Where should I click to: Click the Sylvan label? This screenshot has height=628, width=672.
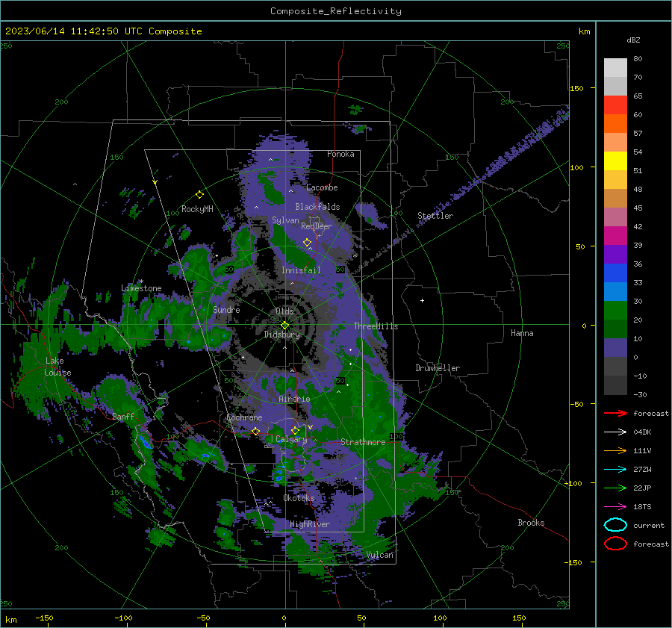(x=285, y=220)
